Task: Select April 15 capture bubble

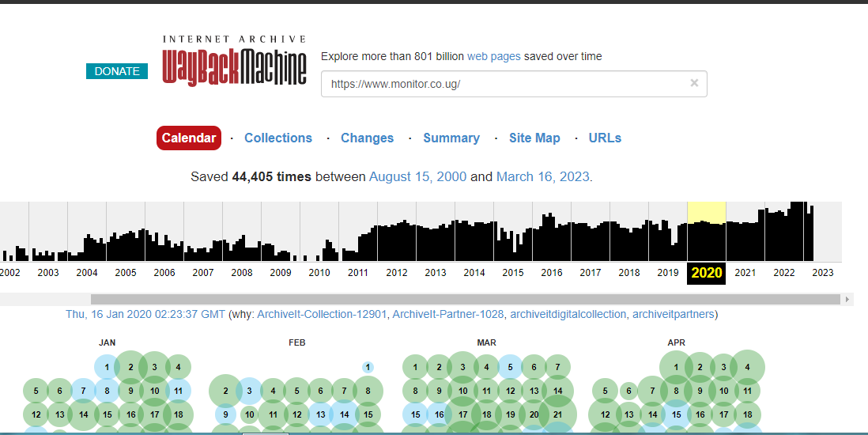Action: [x=676, y=414]
